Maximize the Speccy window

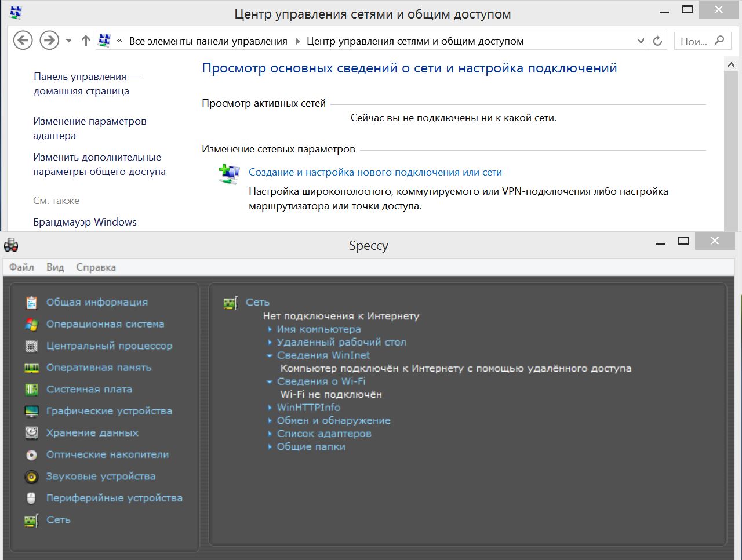click(x=683, y=241)
